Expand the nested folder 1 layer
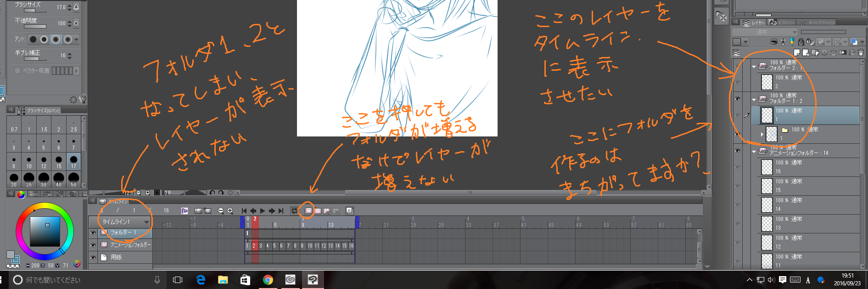Image resolution: width=868 pixels, height=289 pixels. point(762,134)
